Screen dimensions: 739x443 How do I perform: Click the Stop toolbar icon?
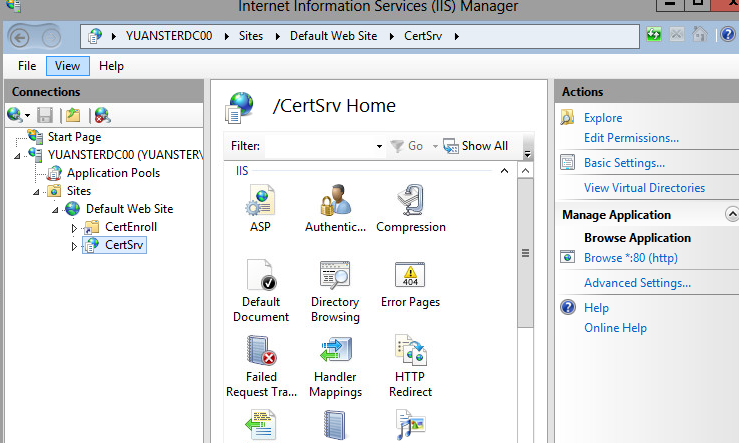coord(677,34)
